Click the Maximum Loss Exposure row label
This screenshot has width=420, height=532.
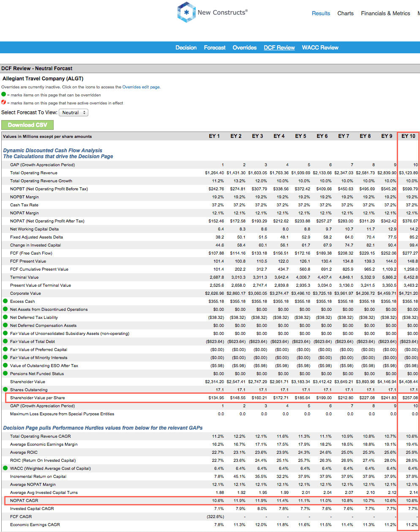click(62, 414)
